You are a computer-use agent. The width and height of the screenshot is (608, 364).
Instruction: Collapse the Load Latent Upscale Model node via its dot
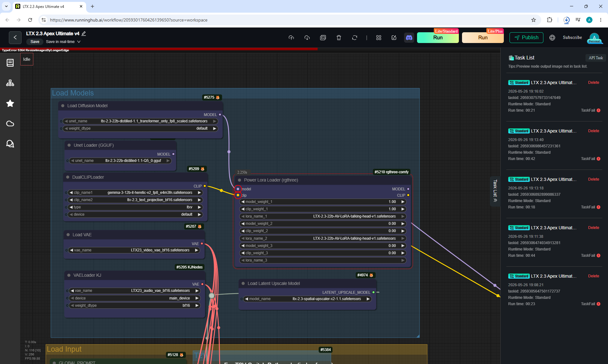click(x=243, y=283)
